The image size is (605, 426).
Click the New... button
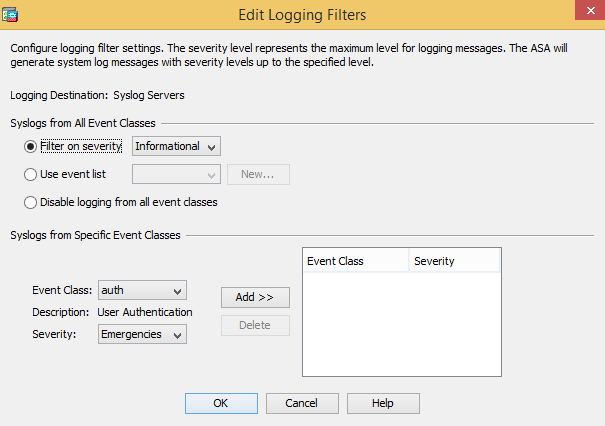[258, 175]
